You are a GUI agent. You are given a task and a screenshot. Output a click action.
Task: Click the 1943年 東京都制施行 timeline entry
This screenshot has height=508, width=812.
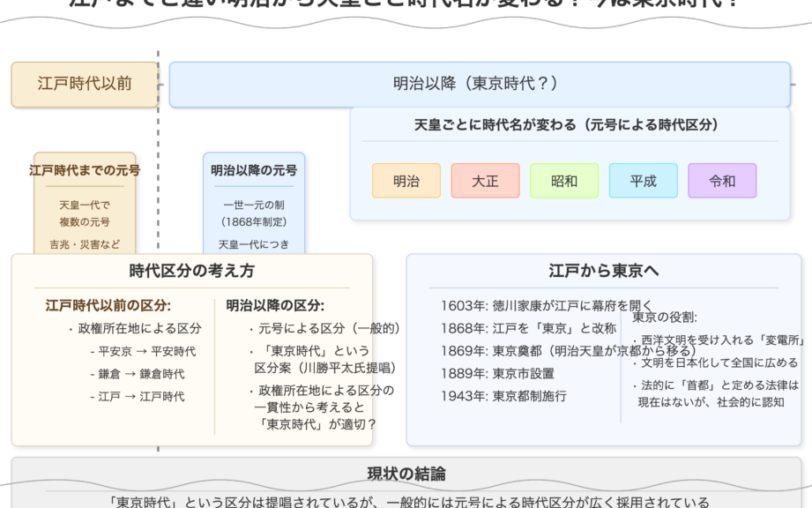coord(503,396)
